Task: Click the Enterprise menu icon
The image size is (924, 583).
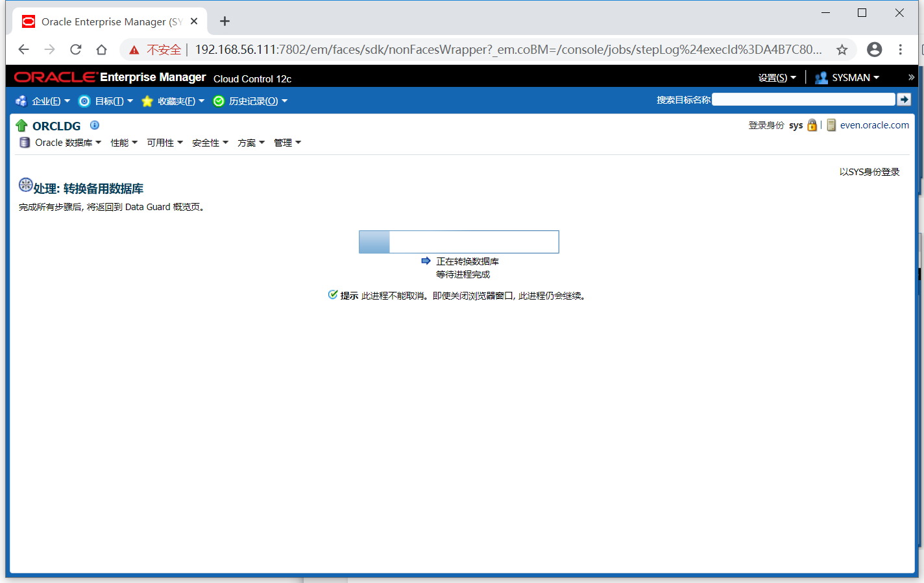Action: [x=21, y=101]
